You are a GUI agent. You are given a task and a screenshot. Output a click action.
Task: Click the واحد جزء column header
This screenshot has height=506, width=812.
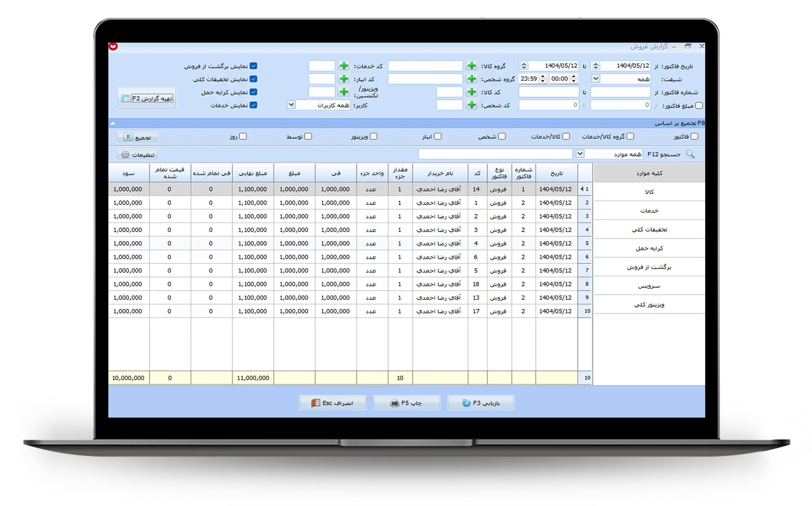[372, 173]
